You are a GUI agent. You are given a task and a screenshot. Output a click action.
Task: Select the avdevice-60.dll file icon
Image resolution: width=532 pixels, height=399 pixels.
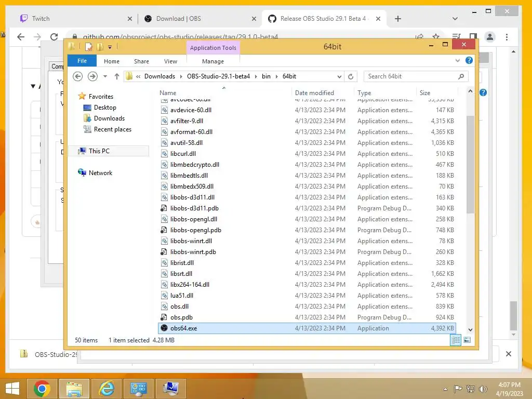164,110
